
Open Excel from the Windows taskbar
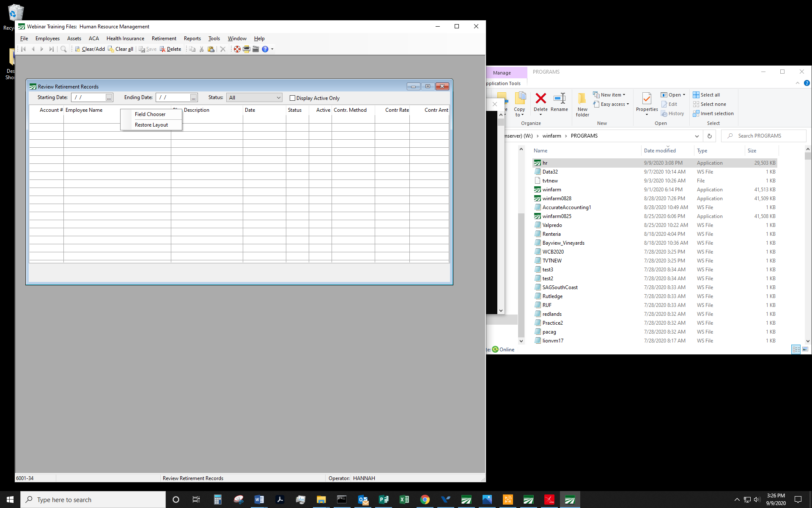pos(404,500)
